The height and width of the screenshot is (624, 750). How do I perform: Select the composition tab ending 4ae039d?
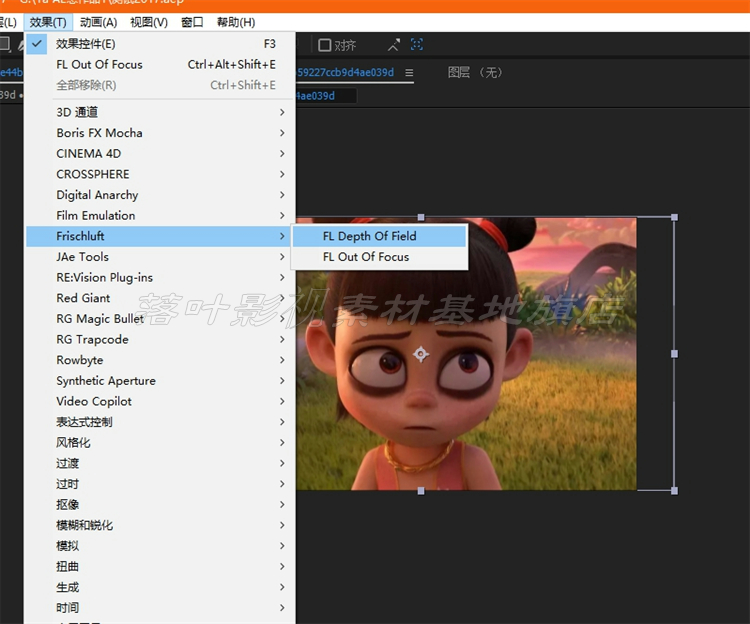pyautogui.click(x=345, y=72)
